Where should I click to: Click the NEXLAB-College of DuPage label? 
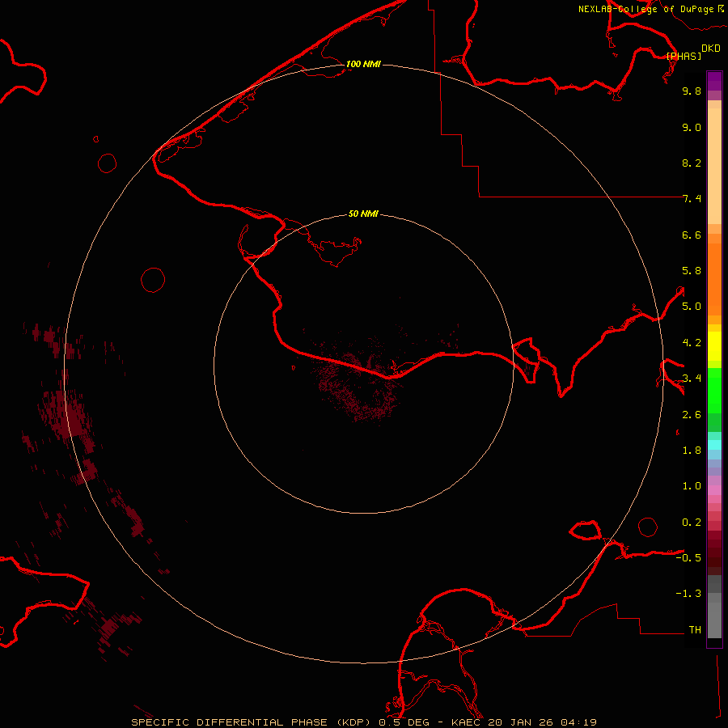pyautogui.click(x=645, y=9)
